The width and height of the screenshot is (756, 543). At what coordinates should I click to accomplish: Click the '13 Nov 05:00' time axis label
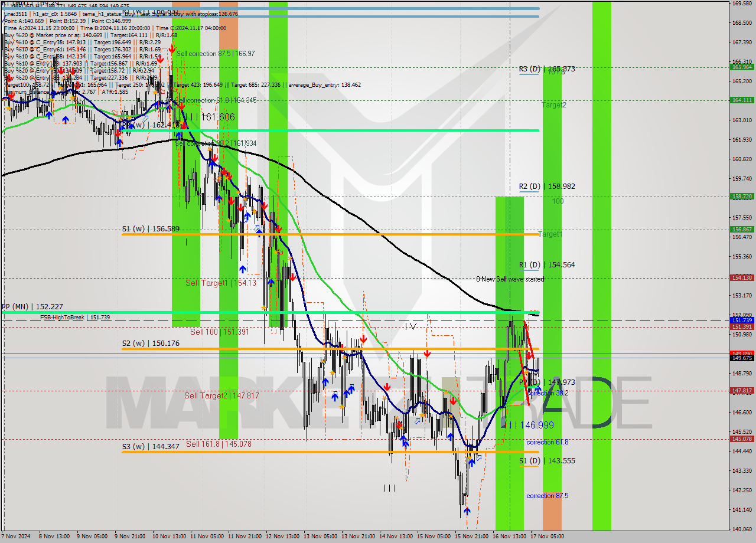pyautogui.click(x=320, y=537)
